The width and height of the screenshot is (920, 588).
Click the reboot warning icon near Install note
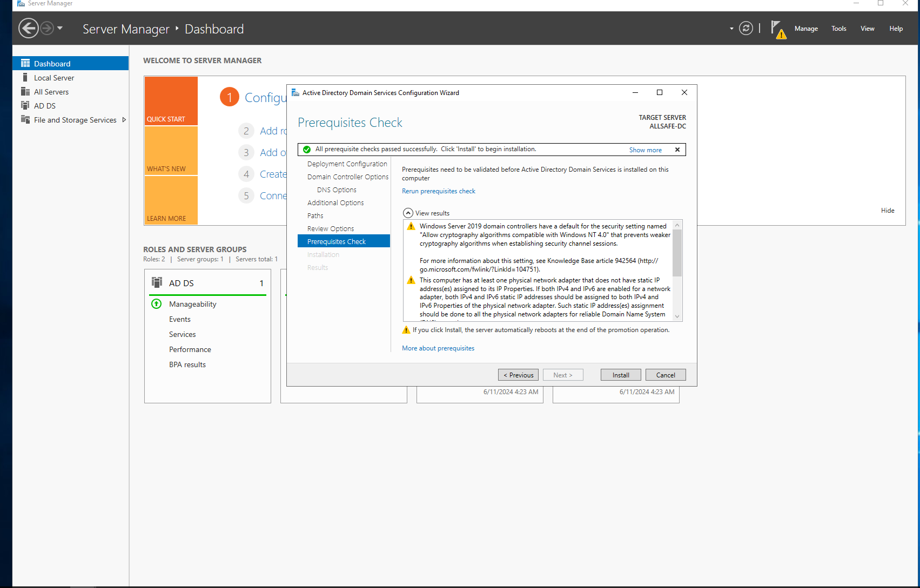pyautogui.click(x=406, y=330)
